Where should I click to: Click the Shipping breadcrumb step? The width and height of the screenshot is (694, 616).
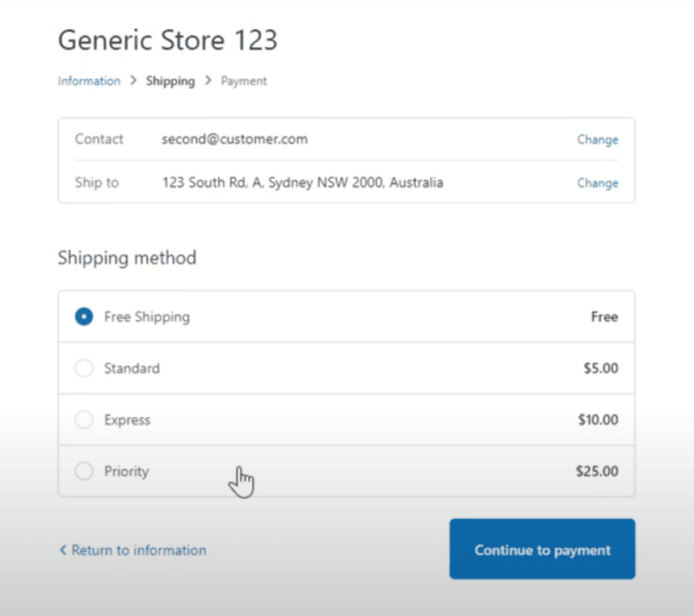coord(170,81)
